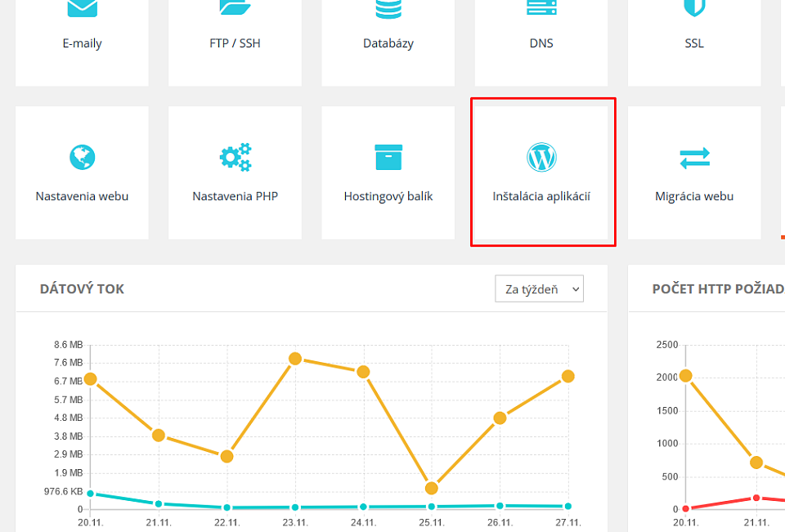The width and height of the screenshot is (785, 532).
Task: Open the E-maily envelope icon
Action: pyautogui.click(x=82, y=8)
